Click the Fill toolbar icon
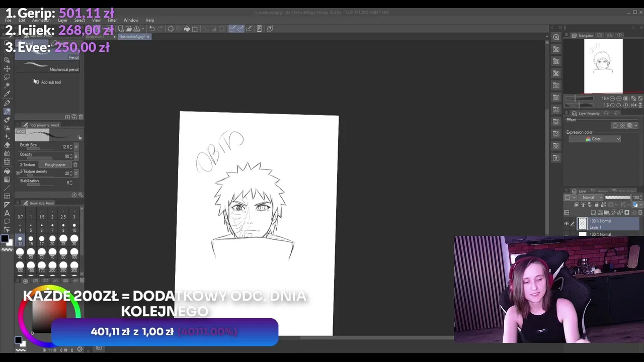 (187, 29)
